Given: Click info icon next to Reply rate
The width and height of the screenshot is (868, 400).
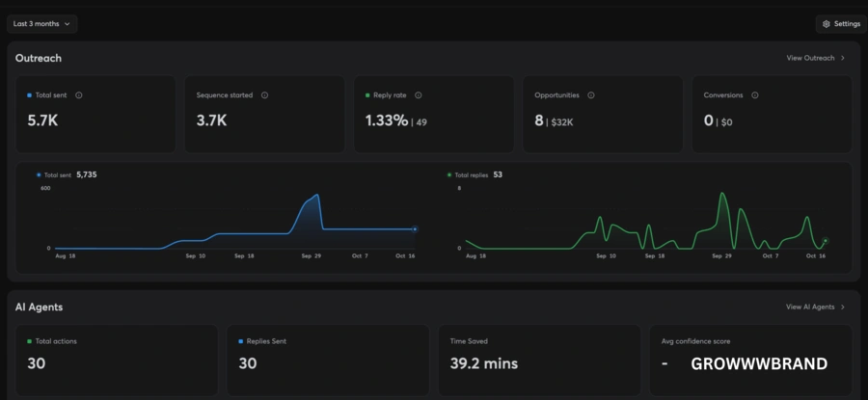Looking at the screenshot, I should click(418, 95).
